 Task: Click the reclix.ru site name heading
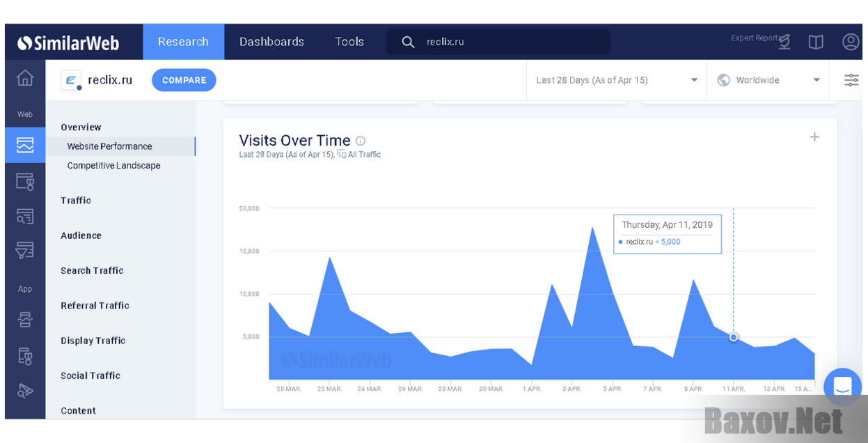(110, 80)
